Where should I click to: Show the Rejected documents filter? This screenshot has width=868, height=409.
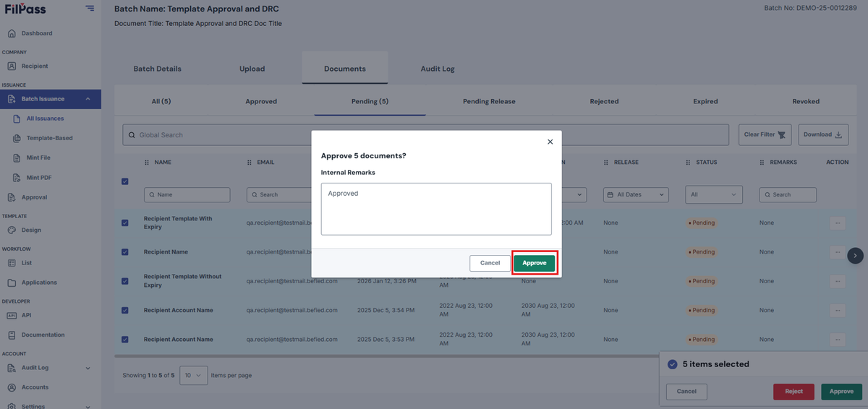(x=604, y=101)
